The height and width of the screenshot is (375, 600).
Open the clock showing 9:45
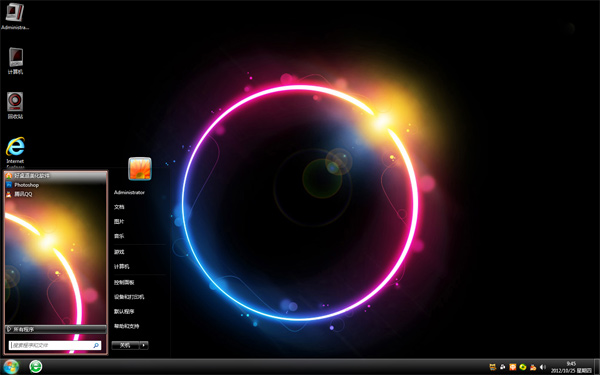[571, 367]
